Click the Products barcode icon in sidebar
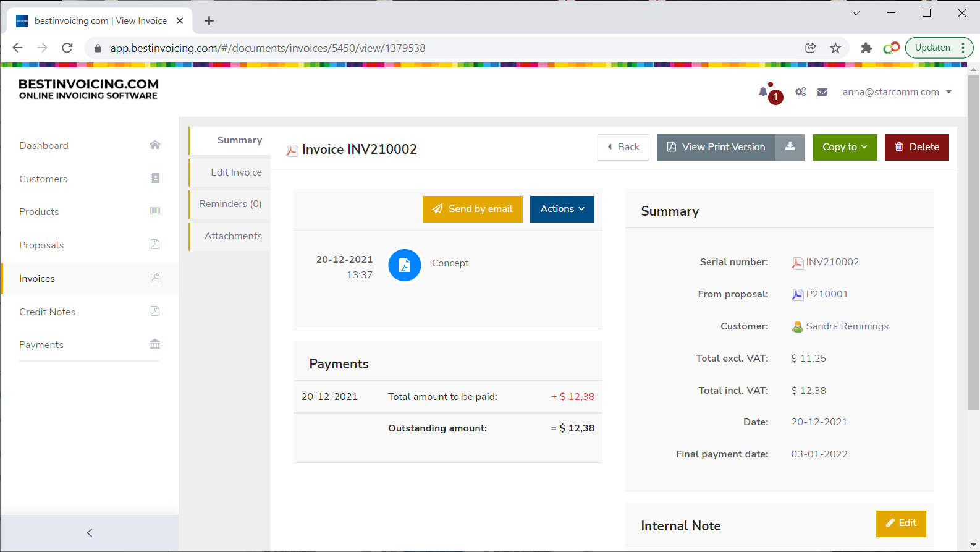Screen dimensions: 980x552 (x=155, y=211)
